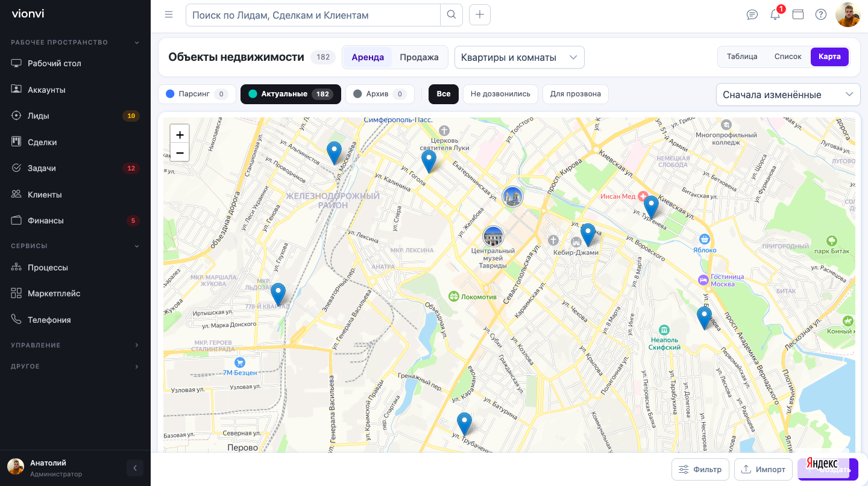This screenshot has height=486, width=868.
Task: Open the help question mark icon
Action: (821, 15)
